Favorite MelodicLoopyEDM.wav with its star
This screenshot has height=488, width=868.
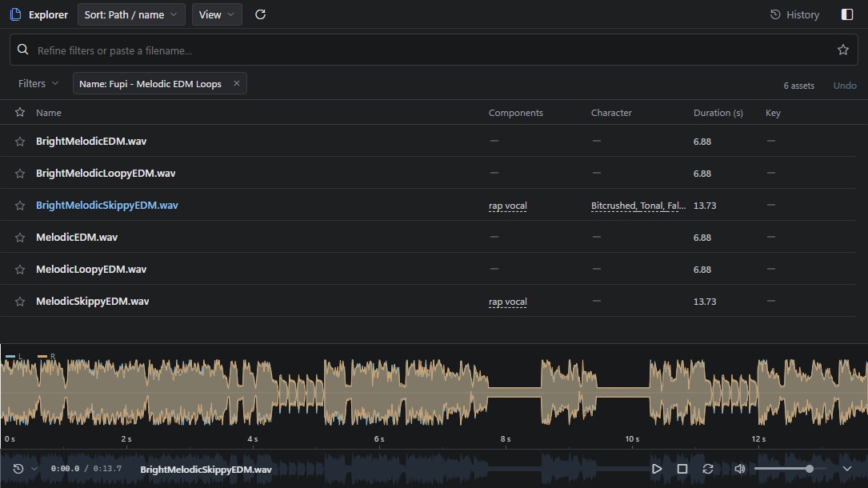click(20, 270)
